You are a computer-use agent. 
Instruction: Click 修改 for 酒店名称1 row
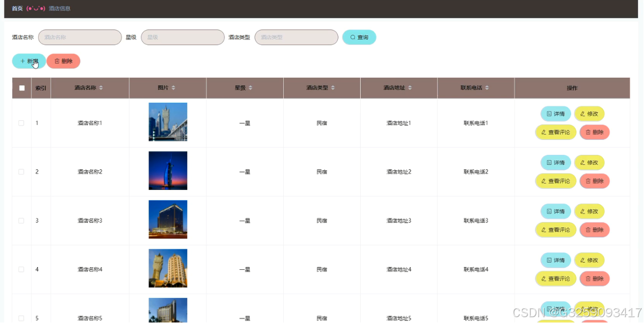pos(589,114)
